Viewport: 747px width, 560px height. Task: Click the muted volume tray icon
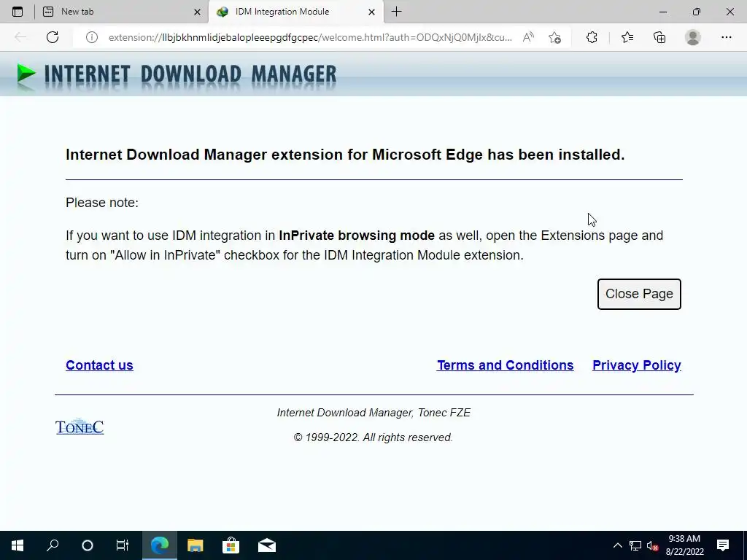pyautogui.click(x=653, y=545)
